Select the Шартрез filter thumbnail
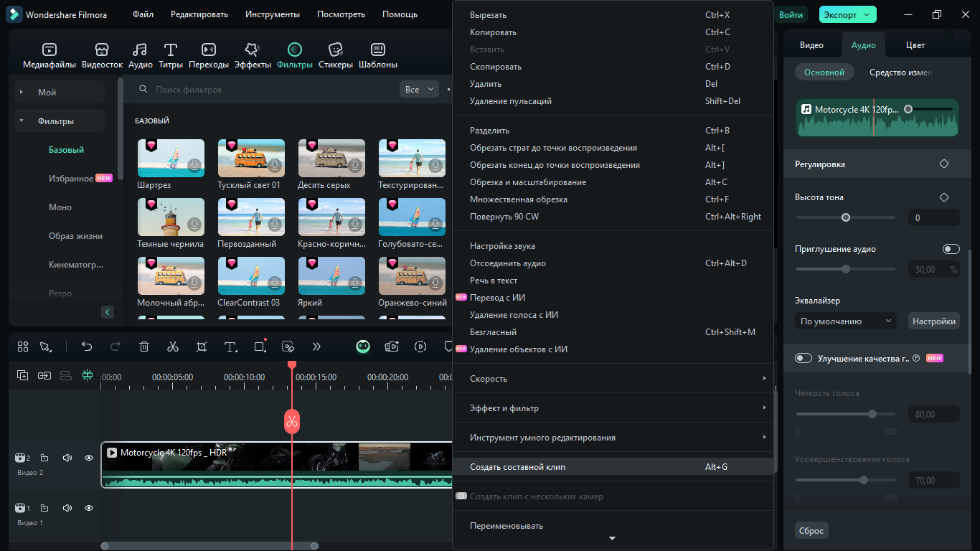This screenshot has height=551, width=980. point(171,158)
